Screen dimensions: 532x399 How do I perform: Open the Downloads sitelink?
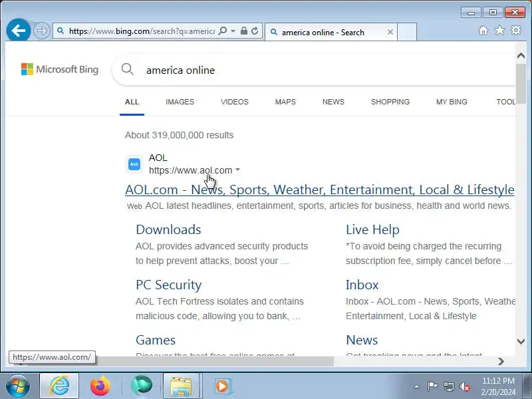(x=168, y=229)
